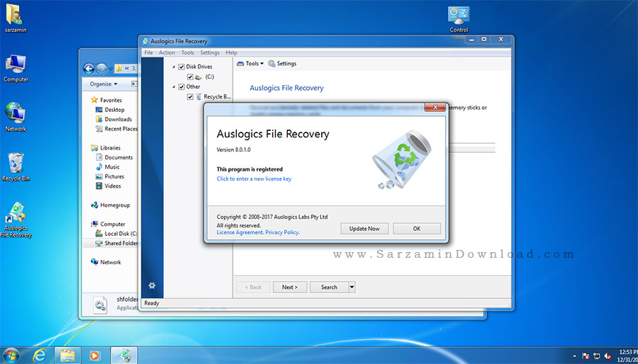Select Libraries in Explorer navigation pane

[106, 148]
